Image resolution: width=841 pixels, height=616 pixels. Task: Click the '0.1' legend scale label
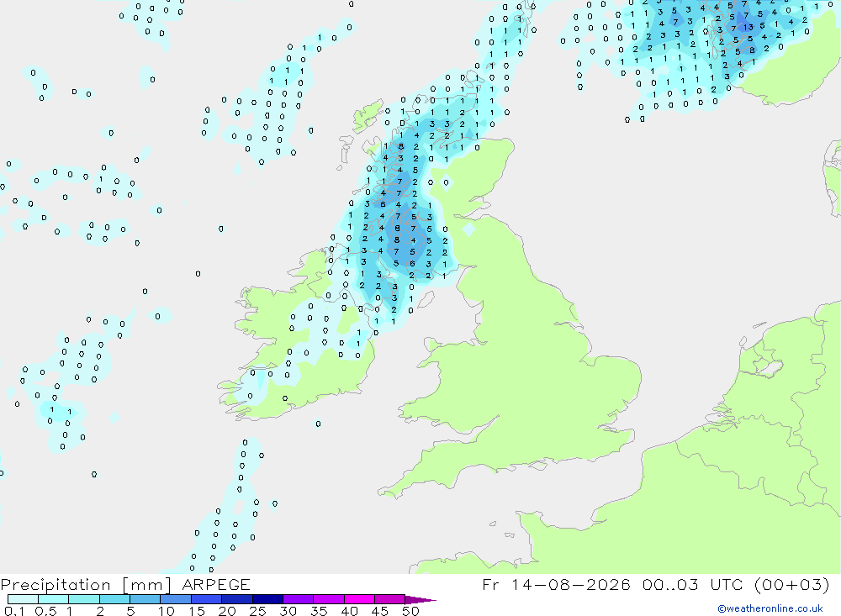[14, 611]
